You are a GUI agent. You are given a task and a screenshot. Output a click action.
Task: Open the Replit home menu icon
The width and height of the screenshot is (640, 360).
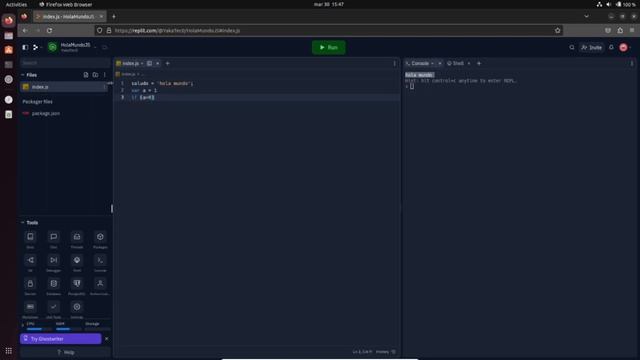(36, 47)
